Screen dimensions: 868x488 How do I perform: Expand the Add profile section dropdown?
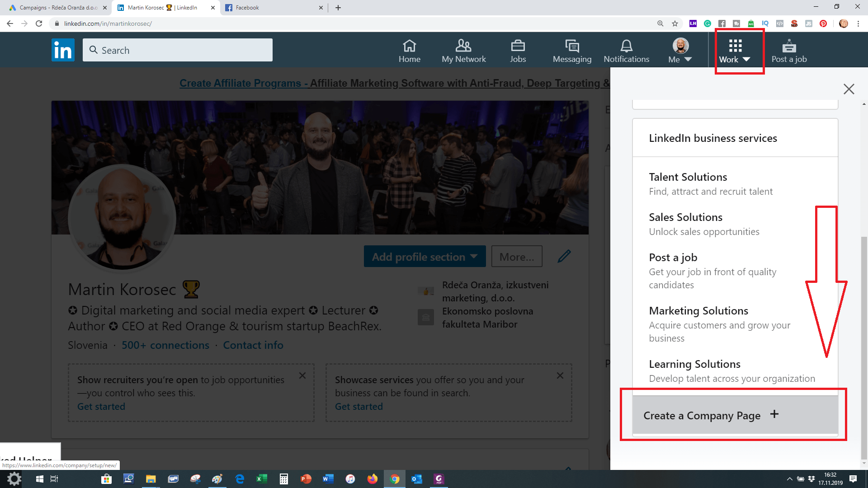tap(425, 257)
